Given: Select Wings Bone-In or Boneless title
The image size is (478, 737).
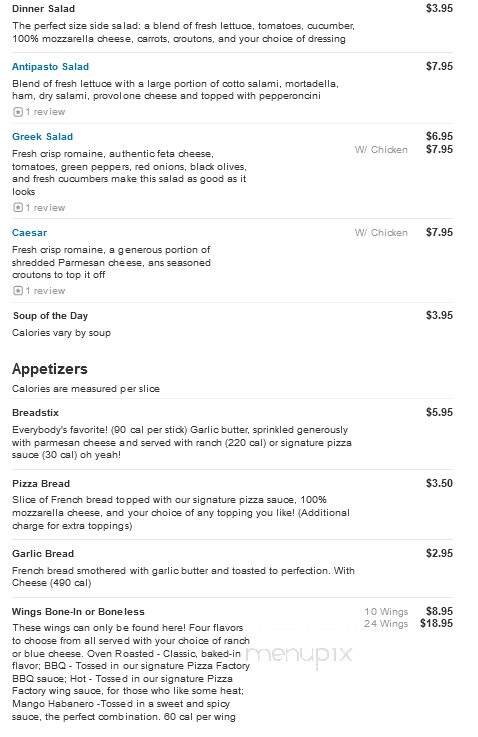Looking at the screenshot, I should click(78, 612).
